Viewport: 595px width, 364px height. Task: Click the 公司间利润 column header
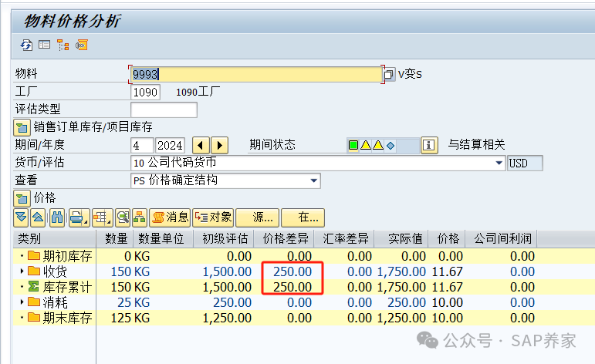pos(502,238)
